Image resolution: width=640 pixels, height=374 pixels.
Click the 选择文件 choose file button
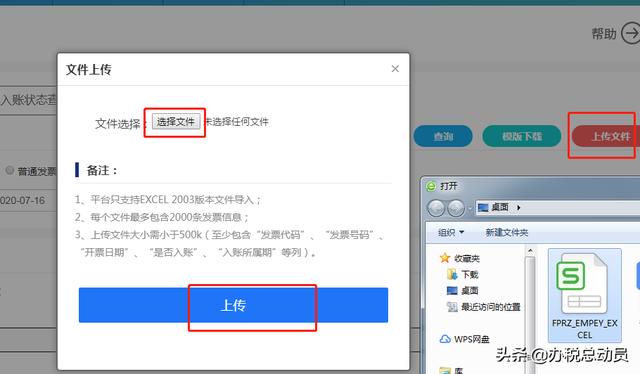(176, 121)
